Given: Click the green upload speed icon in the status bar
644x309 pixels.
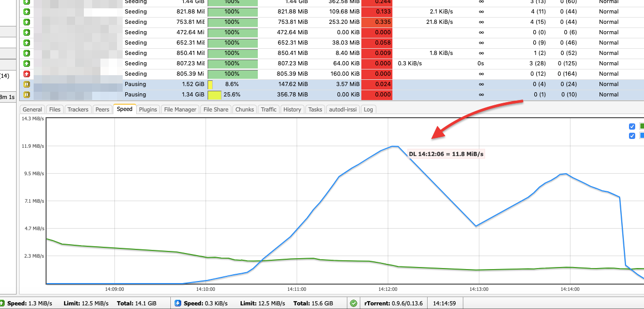Looking at the screenshot, I should point(2,303).
